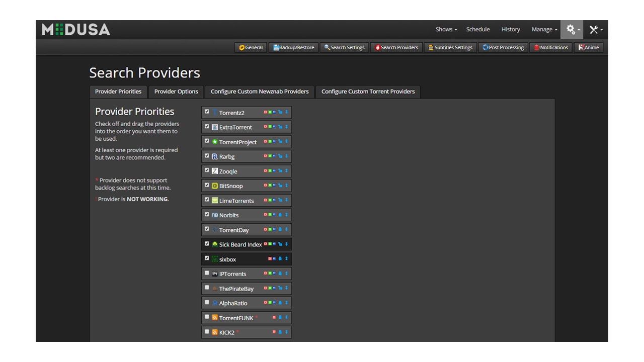
Task: Open the wrench tools dropdown
Action: [x=596, y=30]
